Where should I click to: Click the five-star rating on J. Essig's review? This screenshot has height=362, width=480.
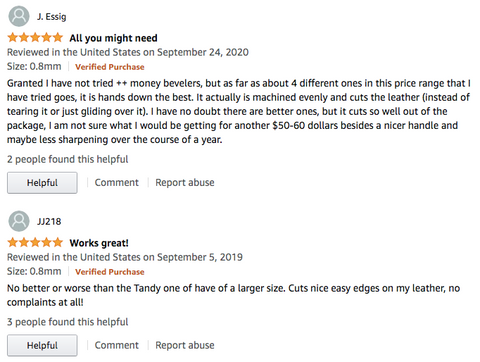35,37
